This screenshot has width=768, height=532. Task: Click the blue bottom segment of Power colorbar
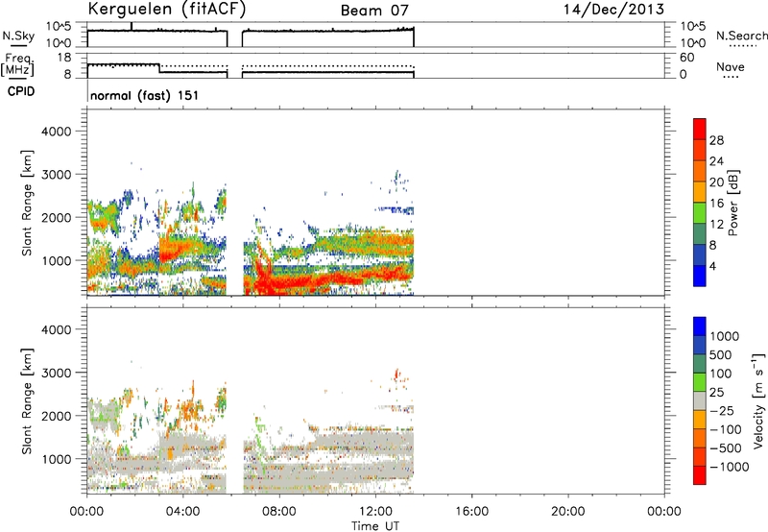point(700,276)
